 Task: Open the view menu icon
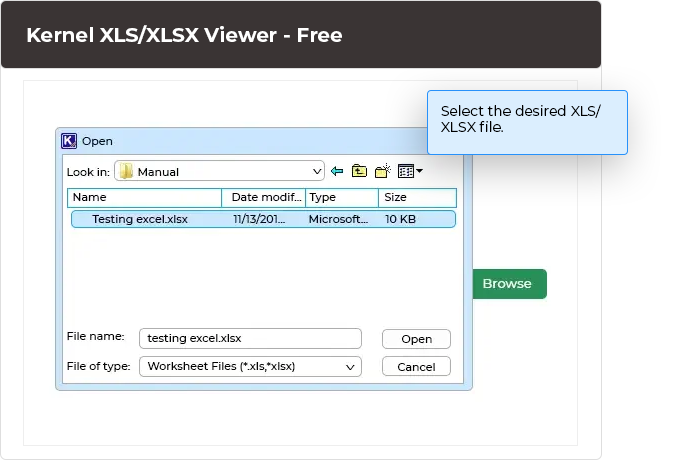pos(410,171)
